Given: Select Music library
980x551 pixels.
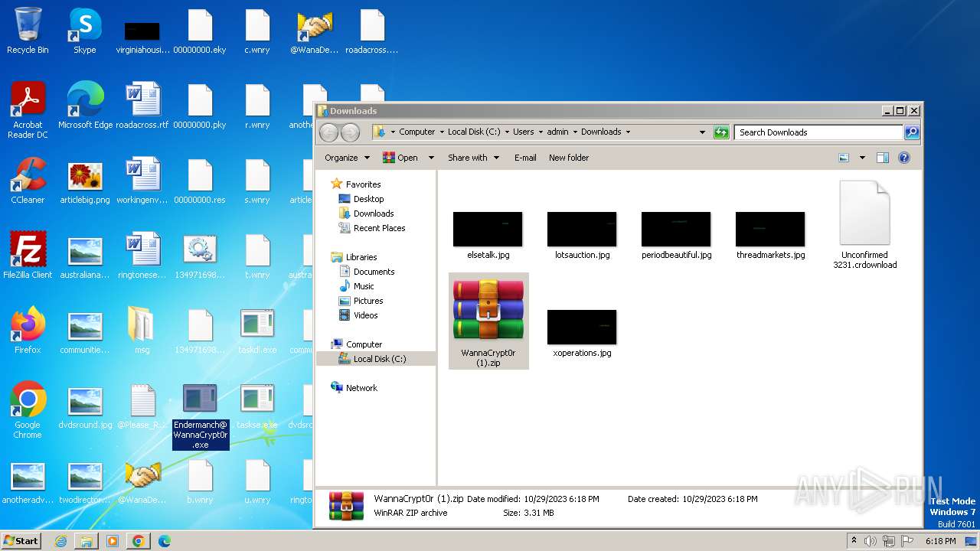Looking at the screenshot, I should [364, 286].
